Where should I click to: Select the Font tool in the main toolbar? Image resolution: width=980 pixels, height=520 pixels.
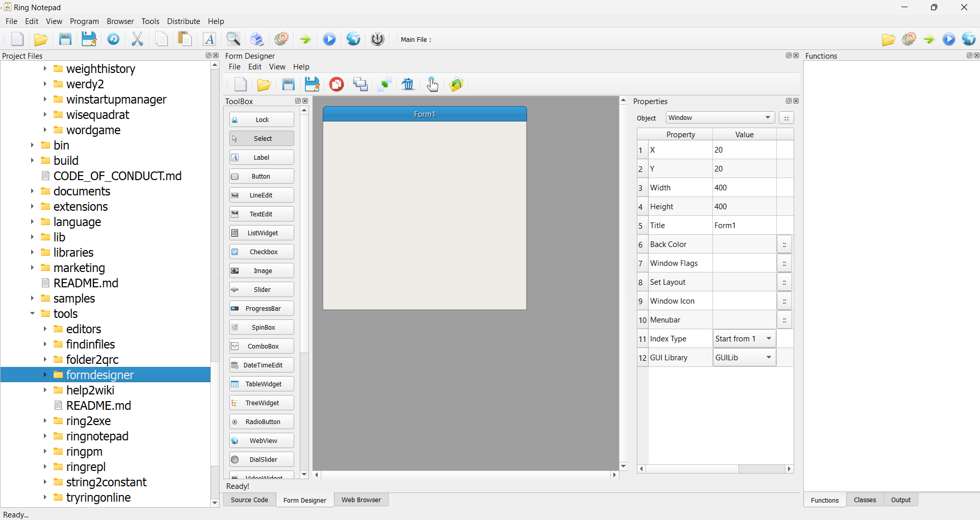tap(209, 39)
